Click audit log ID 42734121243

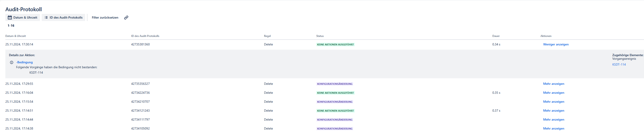coord(140,111)
